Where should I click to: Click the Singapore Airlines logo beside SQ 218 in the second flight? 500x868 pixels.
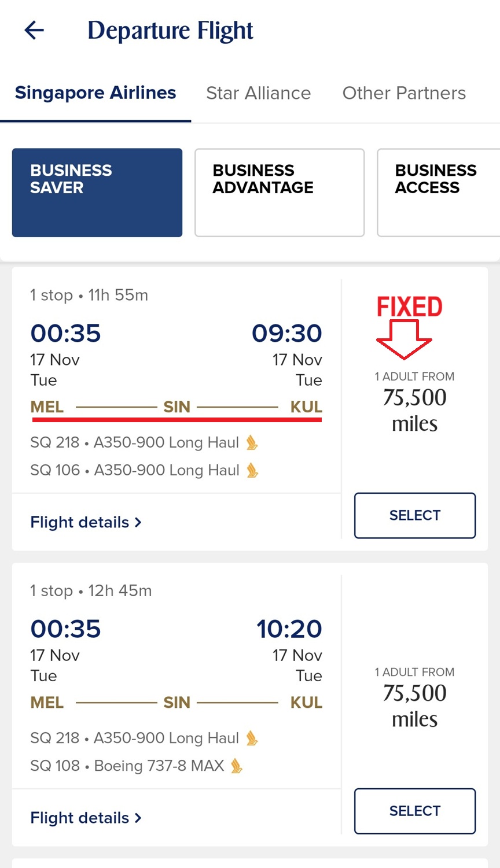coord(251,738)
